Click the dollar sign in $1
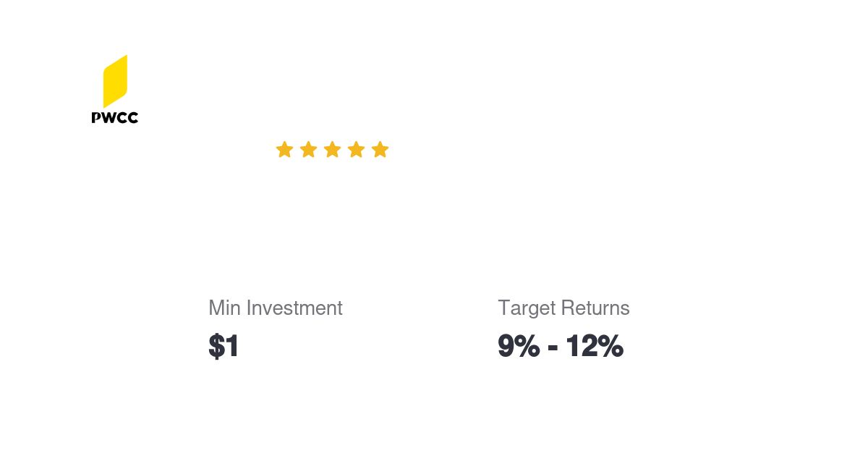The height and width of the screenshot is (456, 868). (x=216, y=346)
